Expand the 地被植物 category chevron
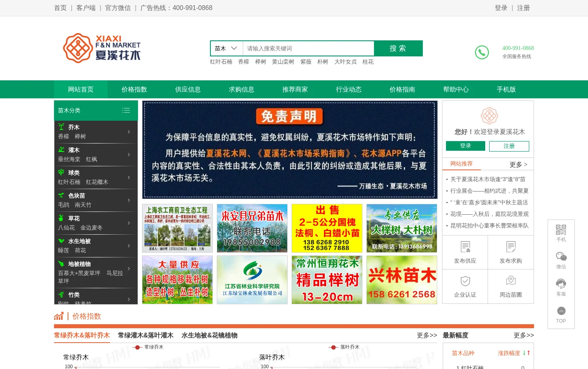 click(129, 268)
